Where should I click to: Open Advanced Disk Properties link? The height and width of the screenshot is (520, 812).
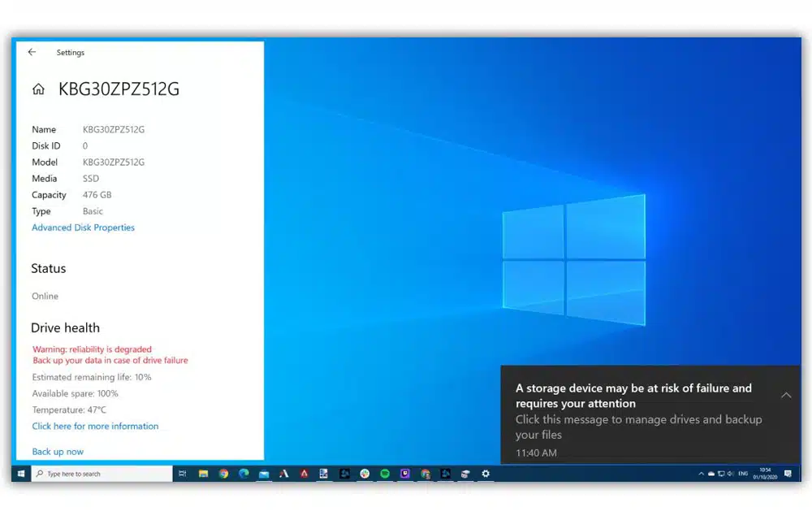coord(83,227)
